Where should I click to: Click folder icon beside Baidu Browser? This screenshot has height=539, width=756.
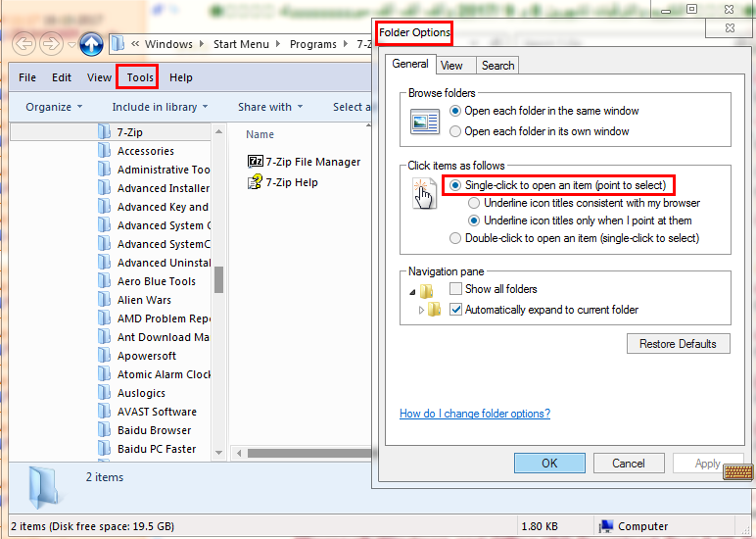tap(104, 430)
